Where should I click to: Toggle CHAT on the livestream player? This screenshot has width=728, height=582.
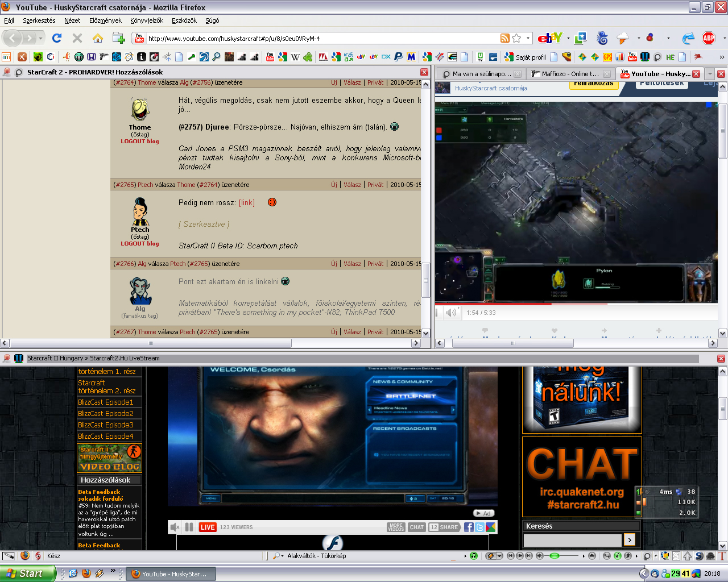coord(416,527)
